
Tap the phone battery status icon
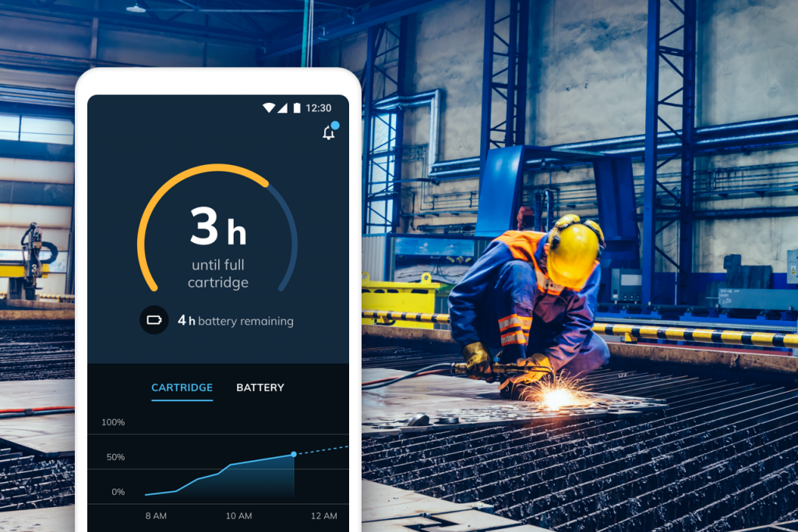tap(297, 107)
